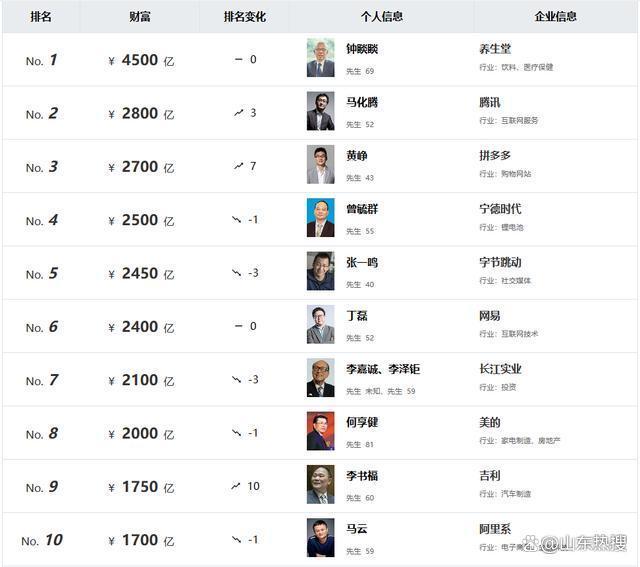Click 张一鸣's portrait photo
Viewport: 640px width, 567px height.
(320, 271)
